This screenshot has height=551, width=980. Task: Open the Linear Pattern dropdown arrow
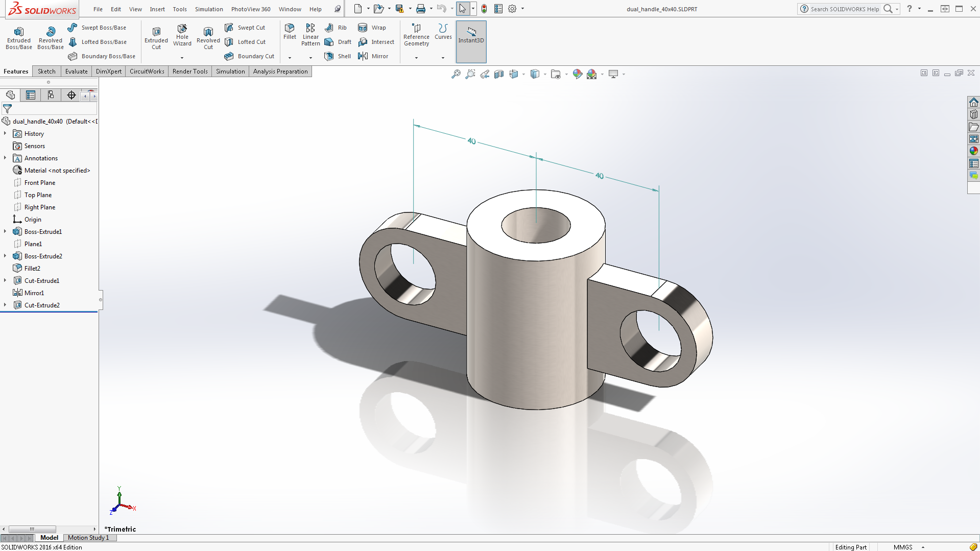click(x=310, y=58)
